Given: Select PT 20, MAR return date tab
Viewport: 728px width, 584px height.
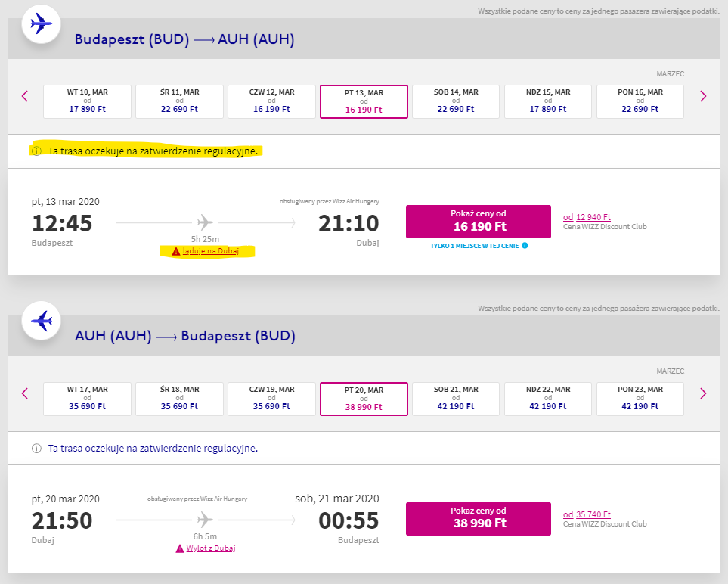Looking at the screenshot, I should 364,399.
